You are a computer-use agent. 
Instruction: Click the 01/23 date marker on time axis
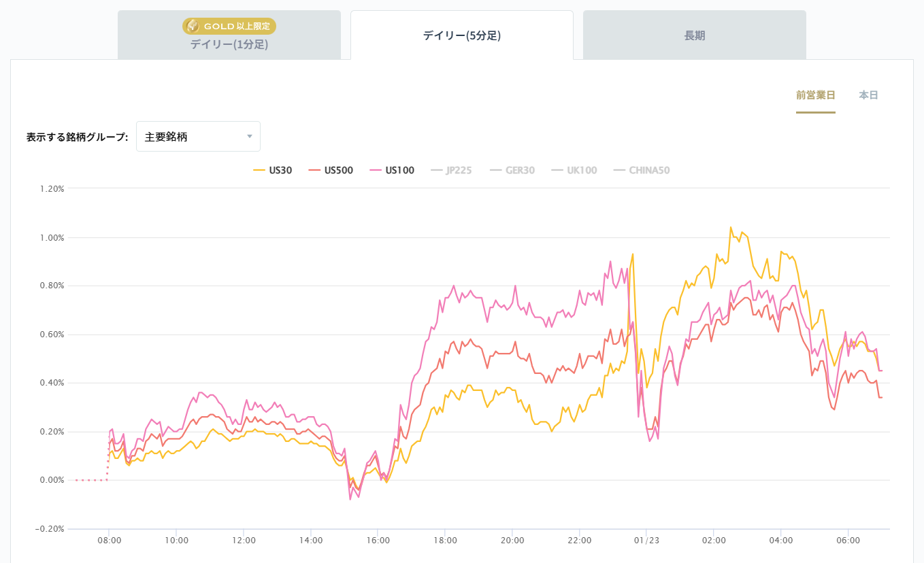tap(646, 541)
